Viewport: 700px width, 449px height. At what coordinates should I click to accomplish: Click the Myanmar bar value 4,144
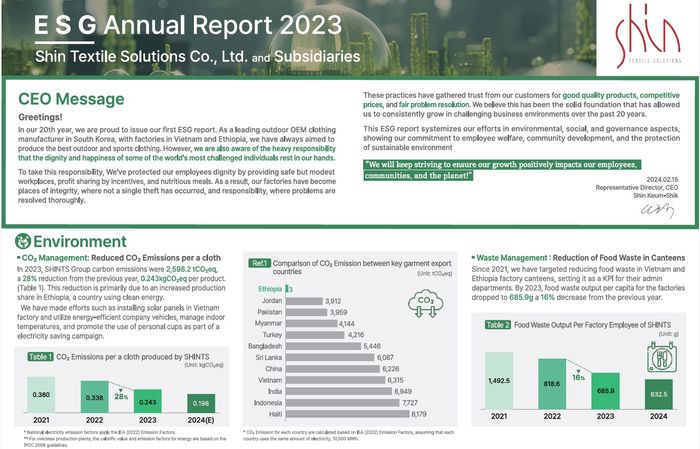pos(346,324)
